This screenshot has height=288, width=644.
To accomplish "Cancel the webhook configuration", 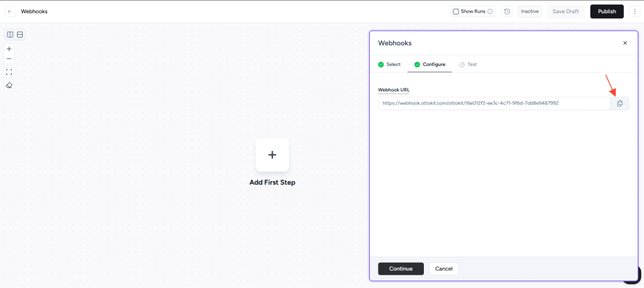I will point(443,269).
